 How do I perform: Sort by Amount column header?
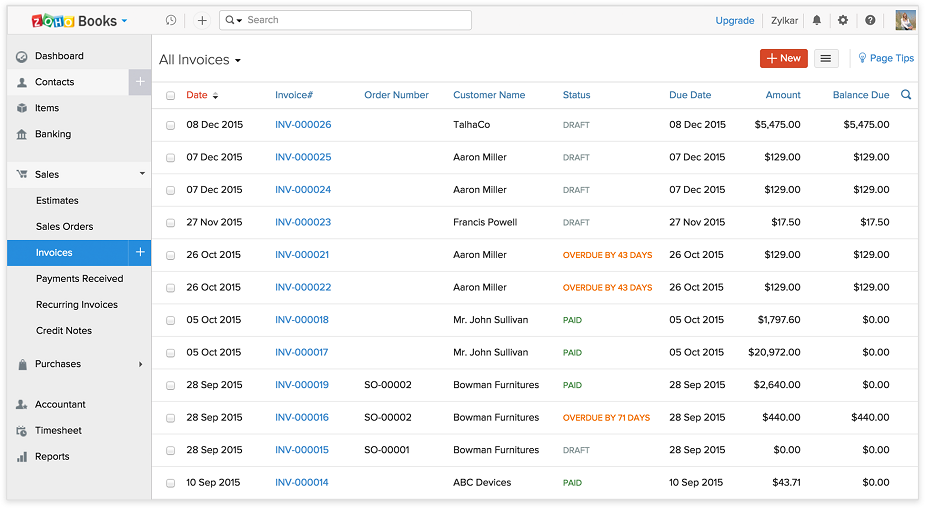point(783,95)
